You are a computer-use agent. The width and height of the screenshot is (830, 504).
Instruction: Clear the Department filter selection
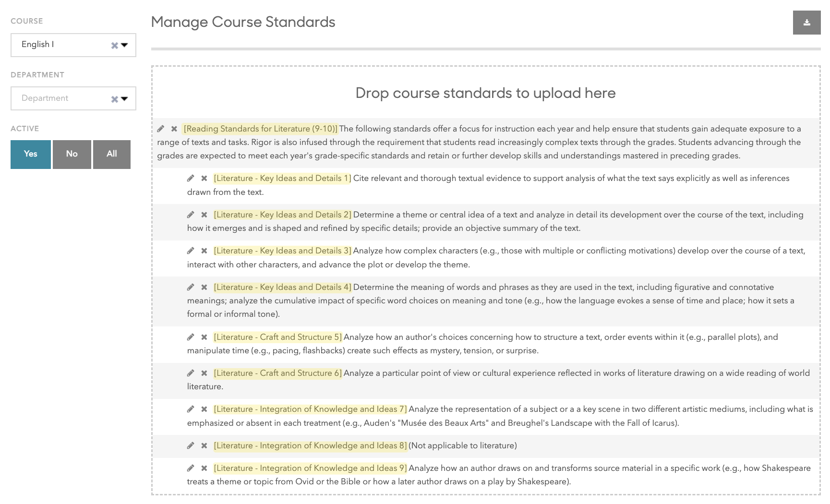pos(114,99)
